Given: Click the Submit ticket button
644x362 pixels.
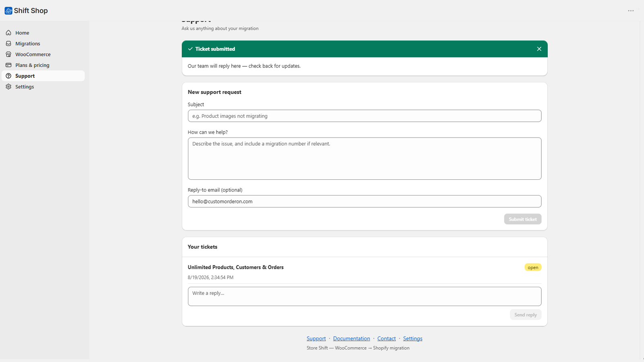Looking at the screenshot, I should [x=522, y=219].
